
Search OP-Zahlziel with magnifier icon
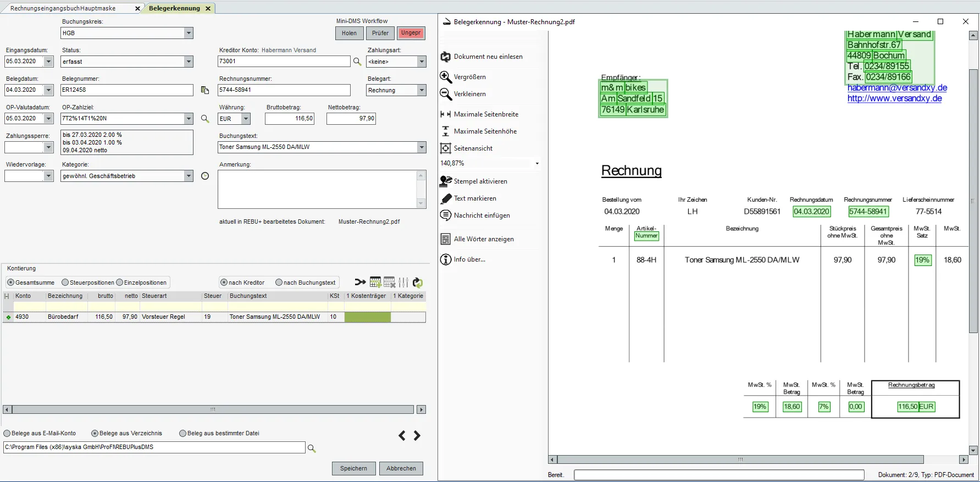point(205,119)
